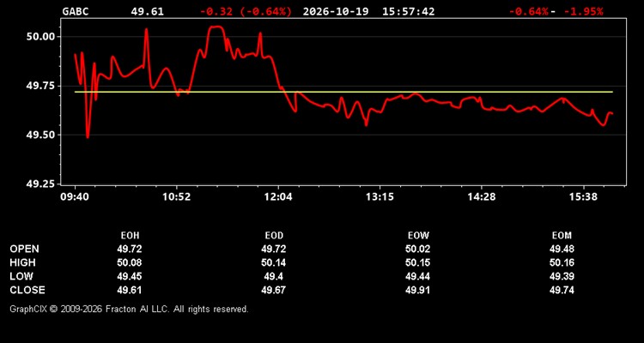Click the change value -0.32 (-0.64%)

(x=246, y=11)
